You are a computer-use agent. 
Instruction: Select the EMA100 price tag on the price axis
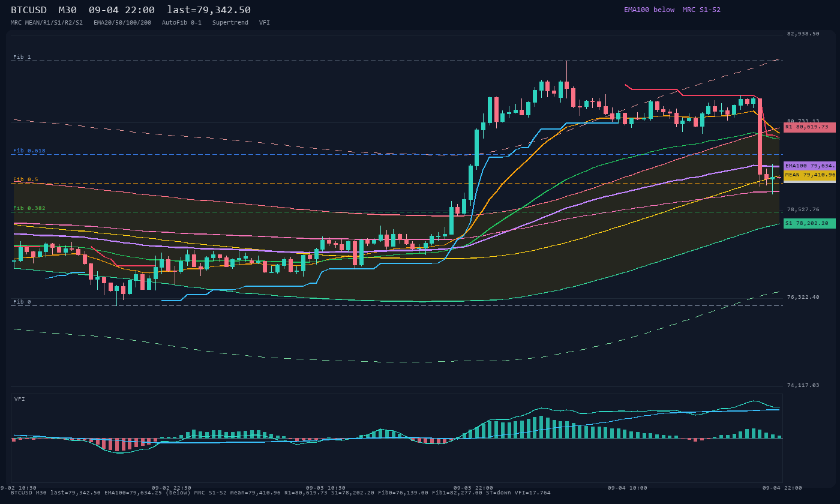809,166
